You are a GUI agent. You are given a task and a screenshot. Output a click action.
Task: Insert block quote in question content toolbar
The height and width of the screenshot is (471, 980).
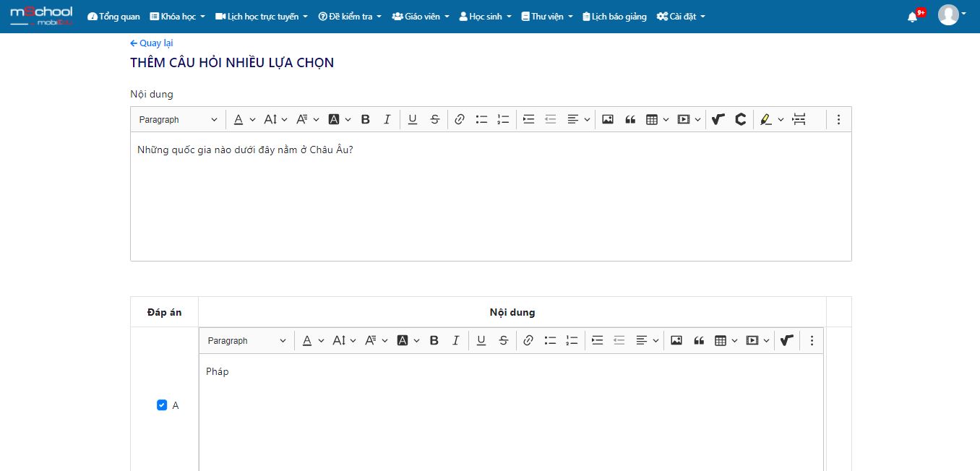[x=630, y=120]
